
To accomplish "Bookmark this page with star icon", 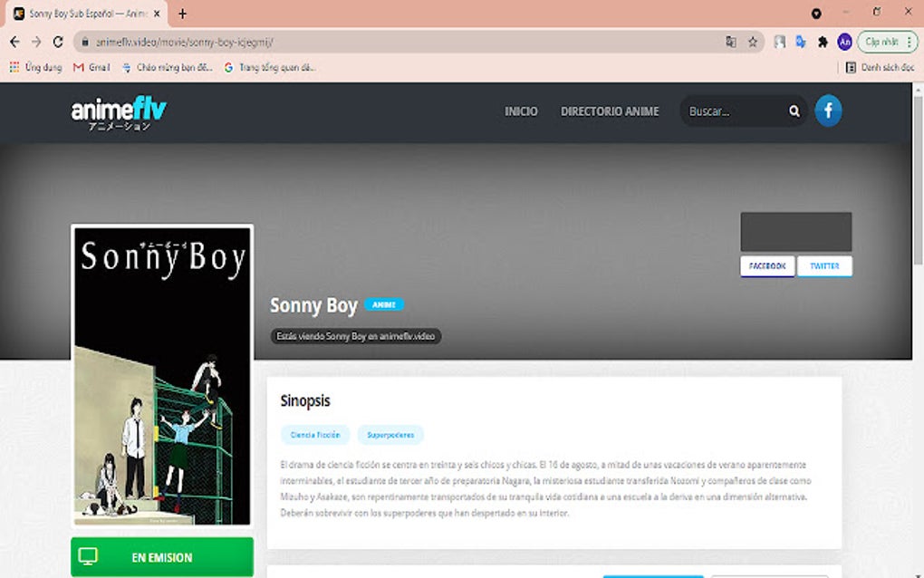I will click(x=753, y=42).
